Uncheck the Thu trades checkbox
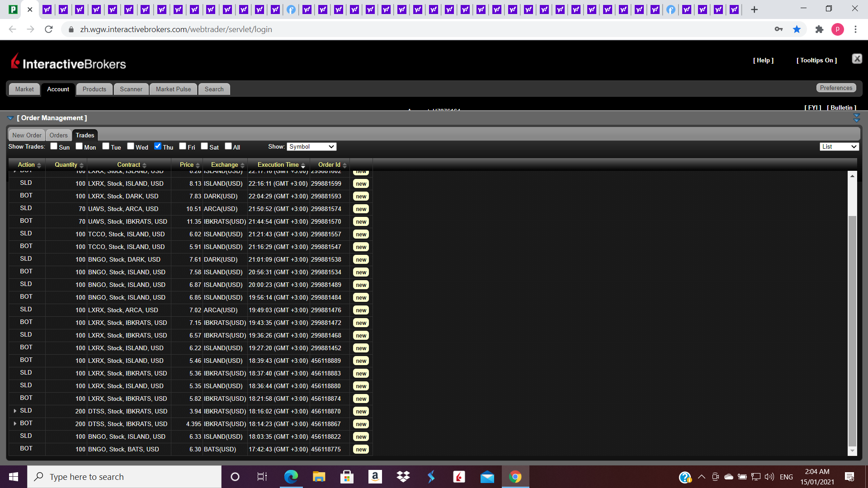The image size is (868, 488). [158, 146]
